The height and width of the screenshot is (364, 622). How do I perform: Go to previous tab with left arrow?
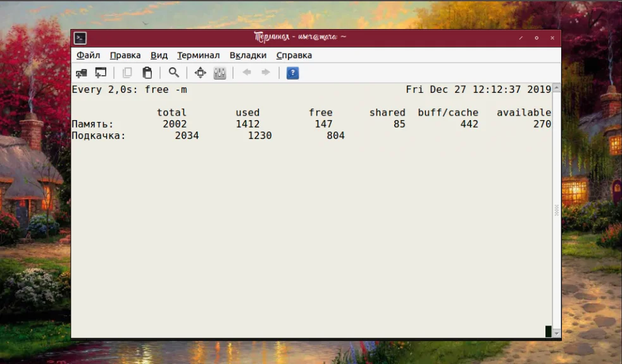pyautogui.click(x=247, y=72)
